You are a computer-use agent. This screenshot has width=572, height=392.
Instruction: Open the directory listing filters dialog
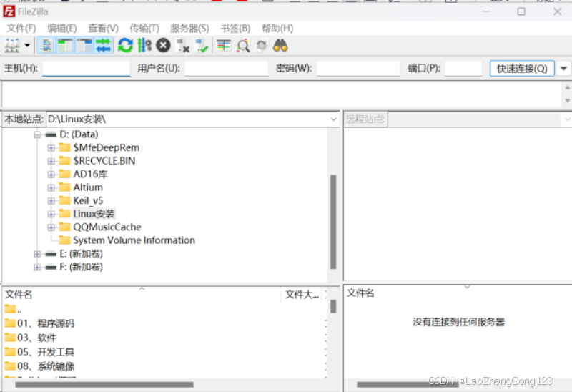click(x=224, y=46)
